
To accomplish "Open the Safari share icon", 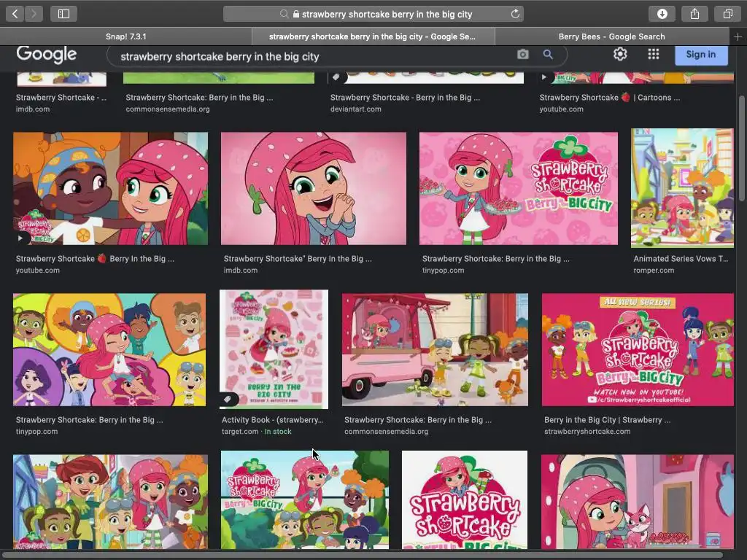I will [x=695, y=14].
